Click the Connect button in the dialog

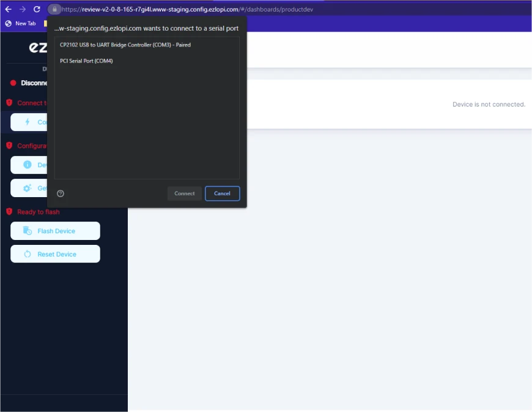(185, 193)
